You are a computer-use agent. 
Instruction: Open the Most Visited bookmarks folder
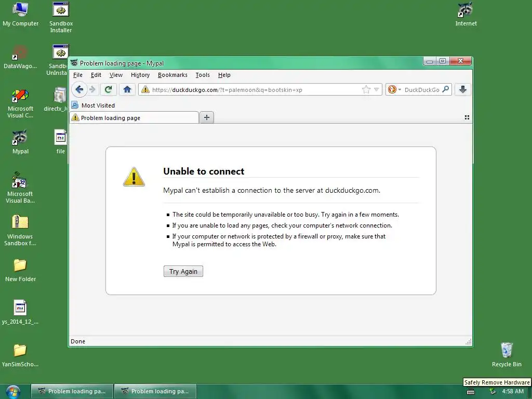(94, 105)
